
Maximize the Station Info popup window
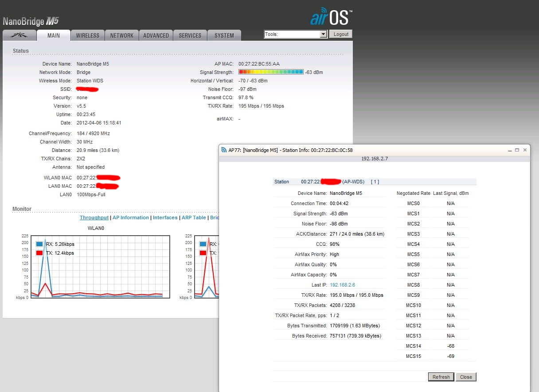click(x=517, y=150)
